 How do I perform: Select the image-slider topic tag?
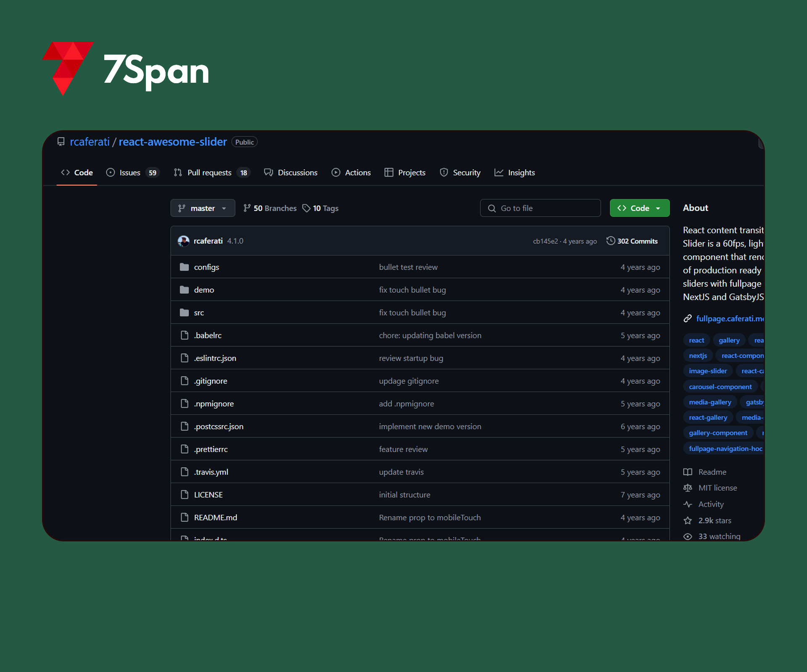click(708, 371)
